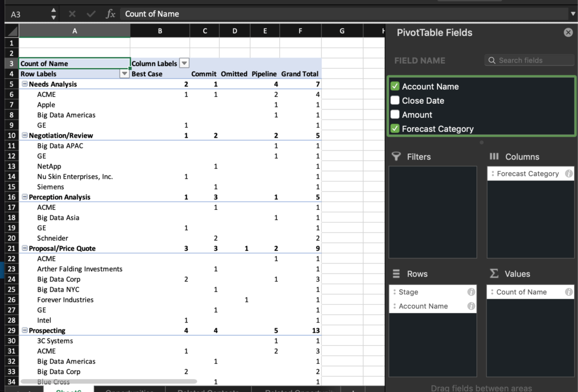The width and height of the screenshot is (578, 392).
Task: Click the Commit column label cell
Action: point(204,74)
